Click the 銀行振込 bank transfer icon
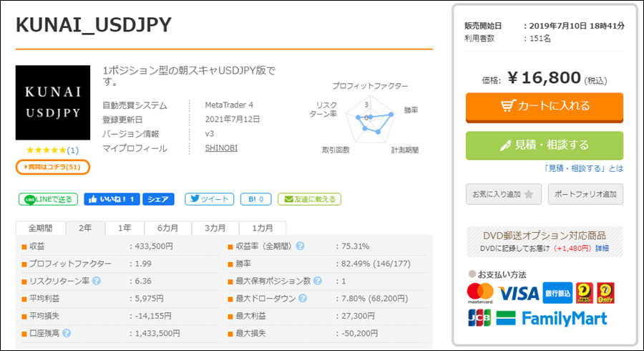Screen dimensions: 644x351 pyautogui.click(x=557, y=293)
